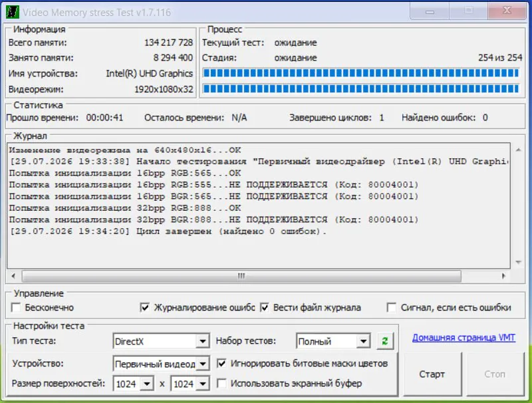
Task: Click remaining time value N/A
Action: click(x=239, y=118)
